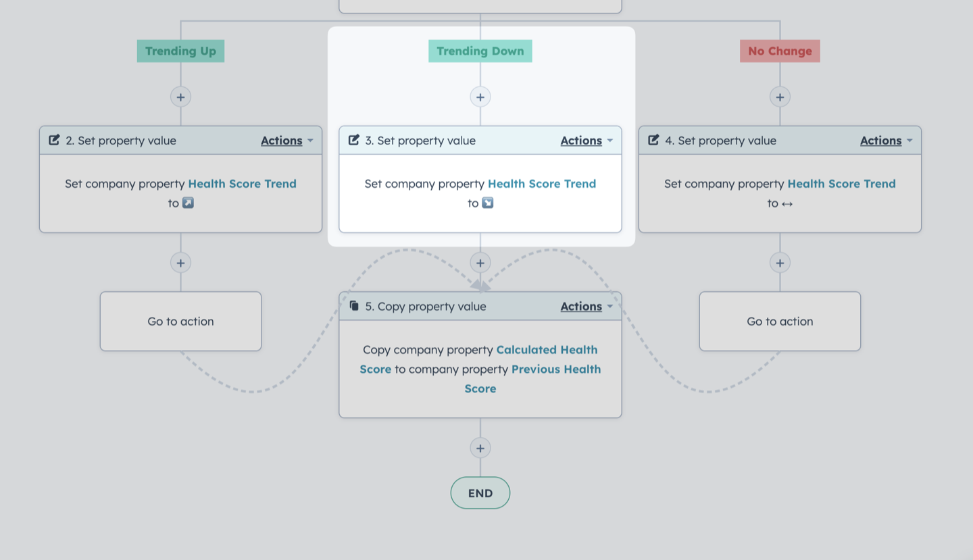Open Actions dropdown on action 2
This screenshot has height=560, width=973.
click(x=287, y=141)
